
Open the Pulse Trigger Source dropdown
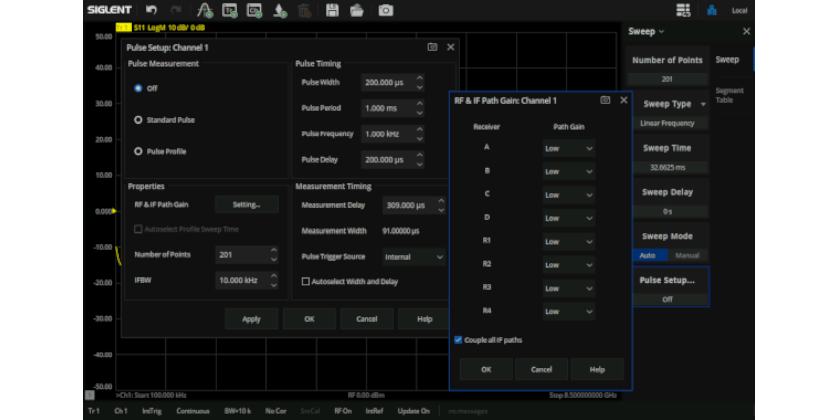pos(414,257)
